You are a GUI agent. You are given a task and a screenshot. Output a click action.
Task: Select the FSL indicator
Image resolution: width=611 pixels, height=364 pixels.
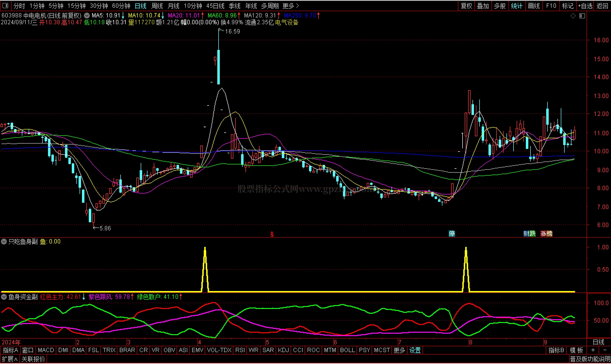coord(93,351)
